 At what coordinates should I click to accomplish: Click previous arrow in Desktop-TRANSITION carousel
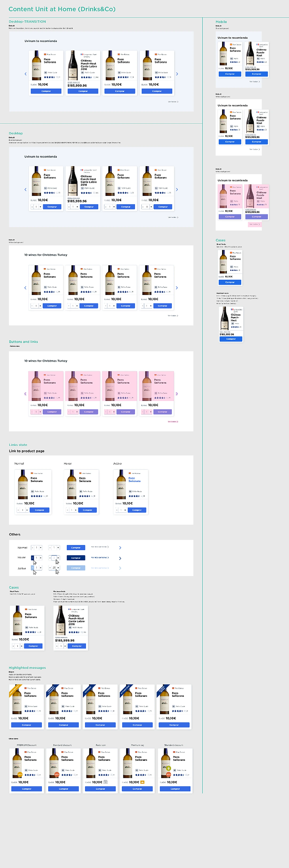(x=26, y=74)
